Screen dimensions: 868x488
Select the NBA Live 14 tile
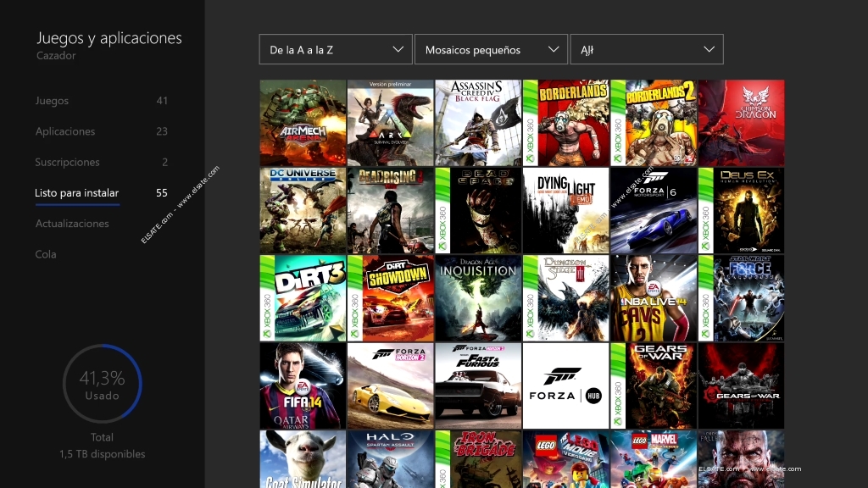654,298
